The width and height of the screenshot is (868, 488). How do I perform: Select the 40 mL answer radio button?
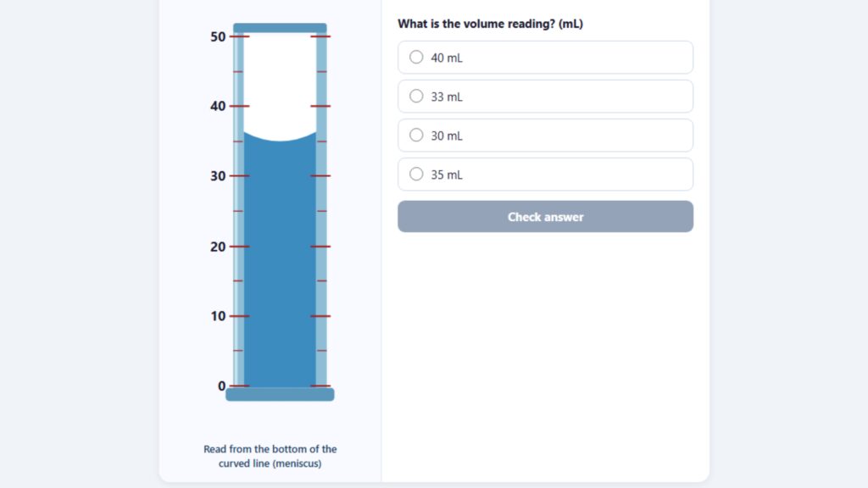tap(416, 58)
